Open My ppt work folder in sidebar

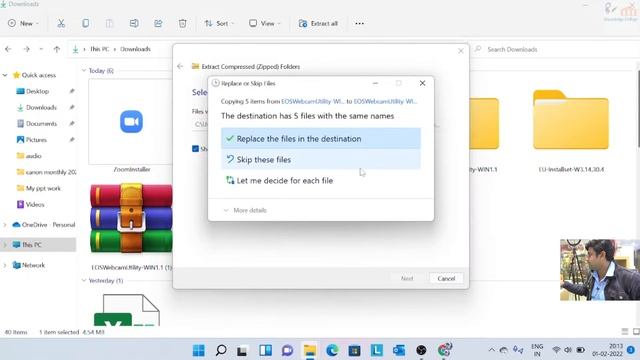click(43, 188)
